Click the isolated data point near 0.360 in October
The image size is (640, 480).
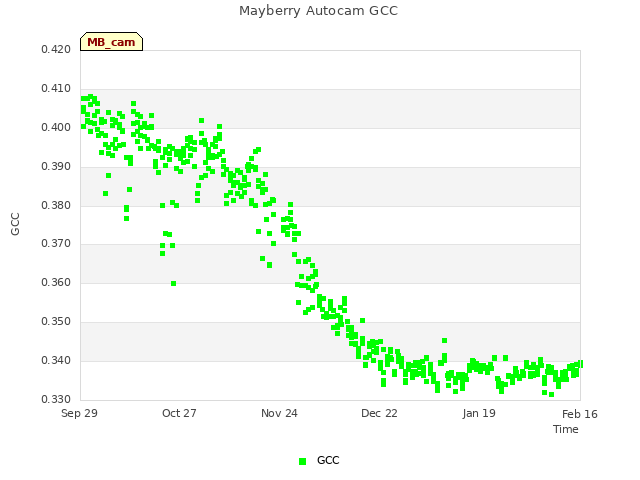(173, 283)
